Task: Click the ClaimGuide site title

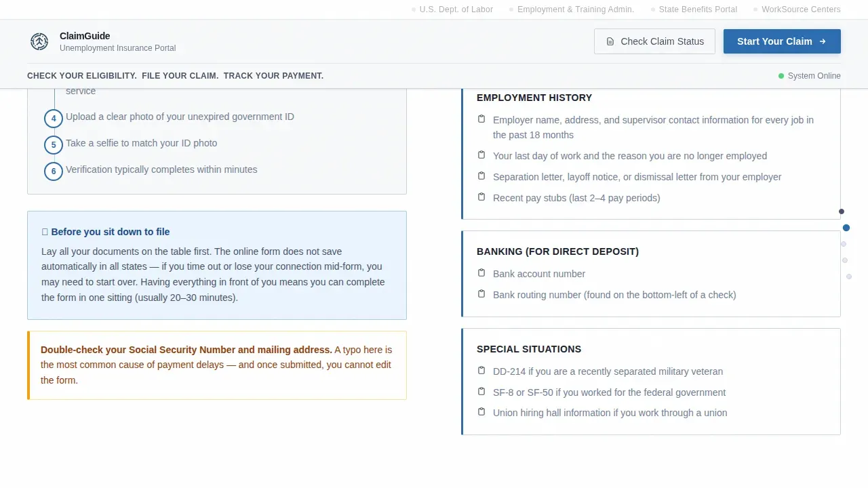Action: 85,36
